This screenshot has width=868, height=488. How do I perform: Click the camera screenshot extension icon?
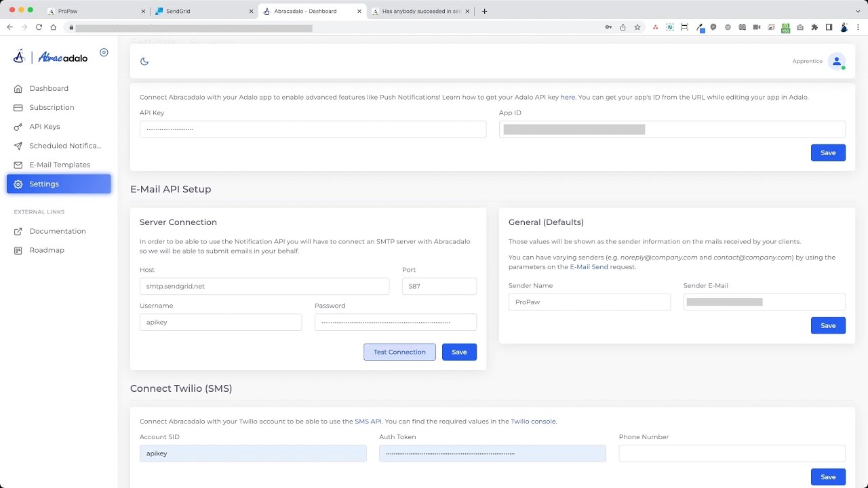click(x=800, y=27)
